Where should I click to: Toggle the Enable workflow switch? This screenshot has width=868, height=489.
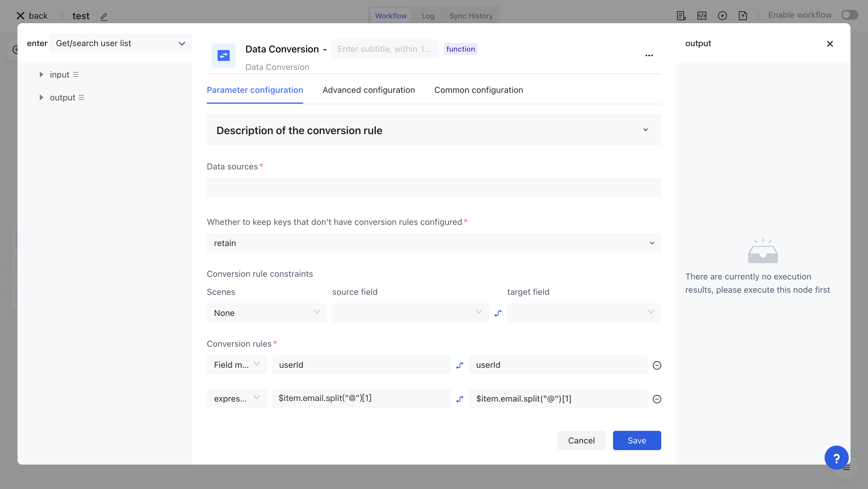850,15
